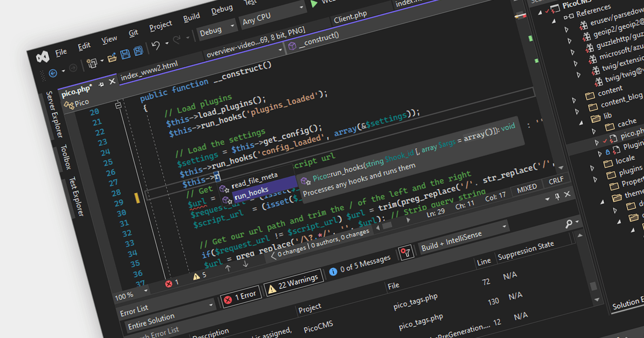Open the Toolbox side tab
This screenshot has width=644, height=338.
[x=65, y=156]
